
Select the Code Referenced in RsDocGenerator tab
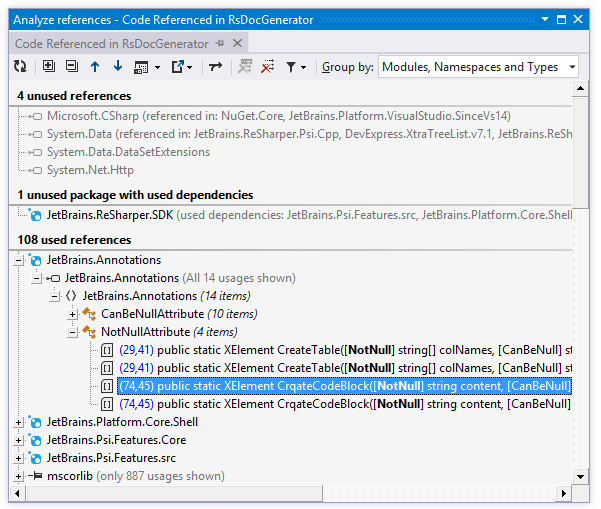pos(111,43)
